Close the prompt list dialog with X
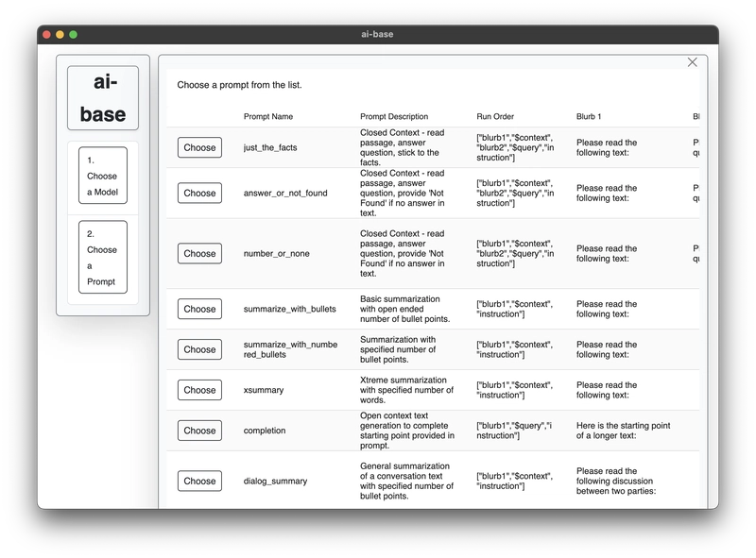This screenshot has height=558, width=756. pyautogui.click(x=692, y=62)
